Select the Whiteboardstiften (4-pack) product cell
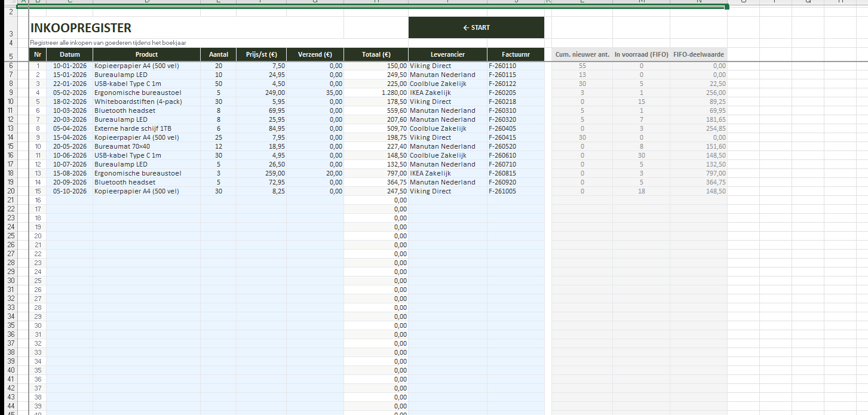Image resolution: width=868 pixels, height=415 pixels. click(x=133, y=102)
